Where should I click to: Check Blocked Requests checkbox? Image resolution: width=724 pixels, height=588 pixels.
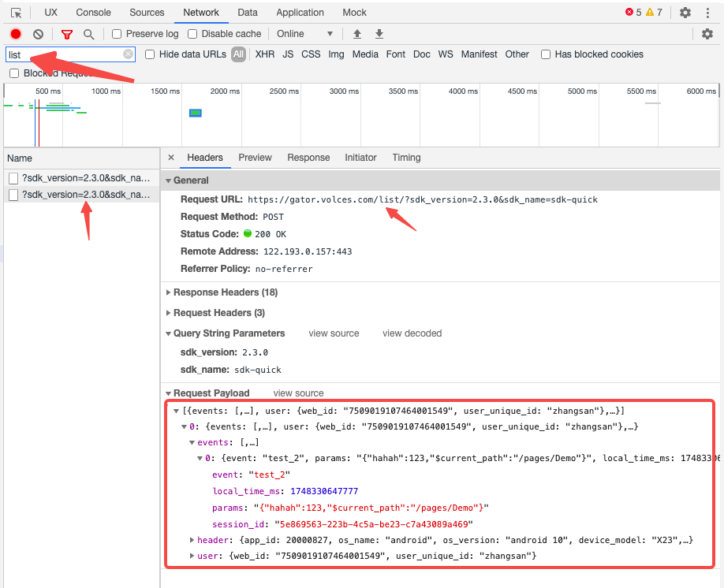coord(14,73)
